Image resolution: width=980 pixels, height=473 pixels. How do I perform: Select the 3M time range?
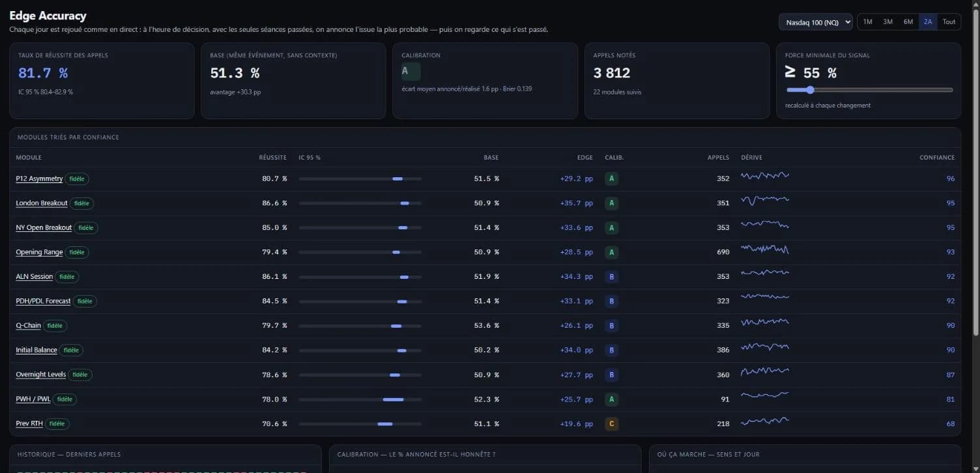click(887, 22)
